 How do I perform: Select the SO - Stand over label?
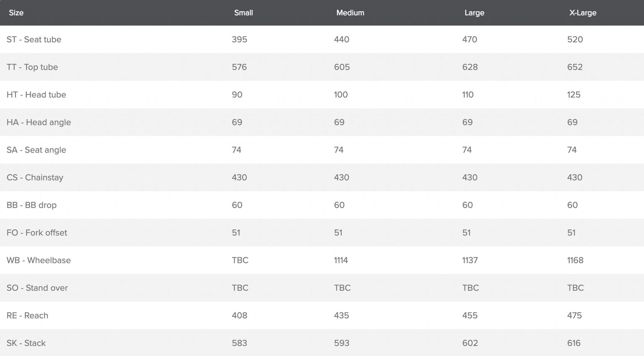tap(37, 288)
